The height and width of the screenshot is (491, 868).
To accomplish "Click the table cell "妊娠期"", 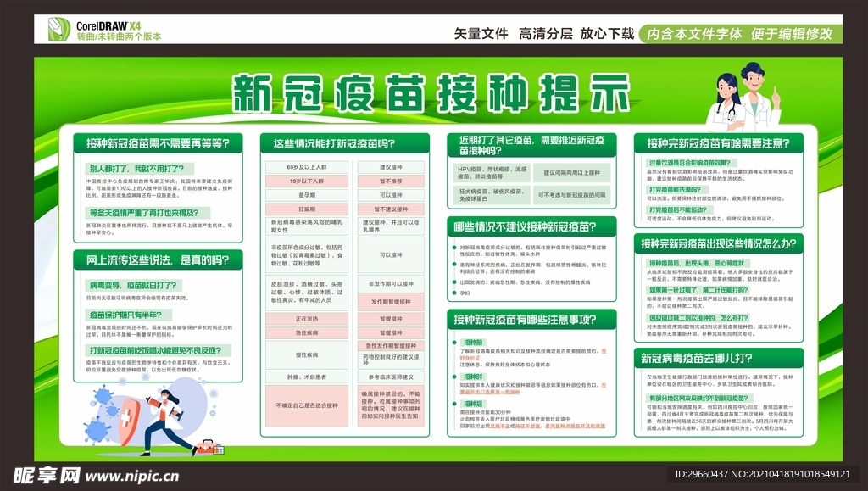I will (307, 209).
